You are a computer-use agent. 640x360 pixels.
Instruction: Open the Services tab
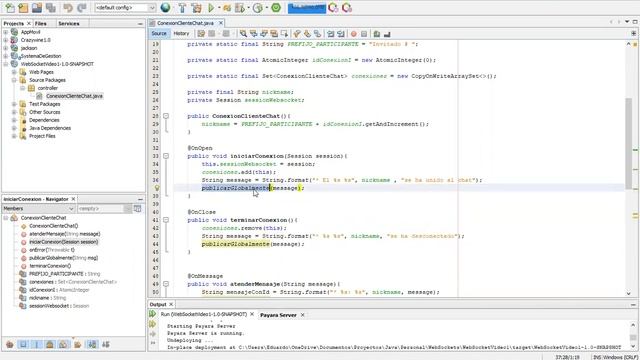click(69, 24)
